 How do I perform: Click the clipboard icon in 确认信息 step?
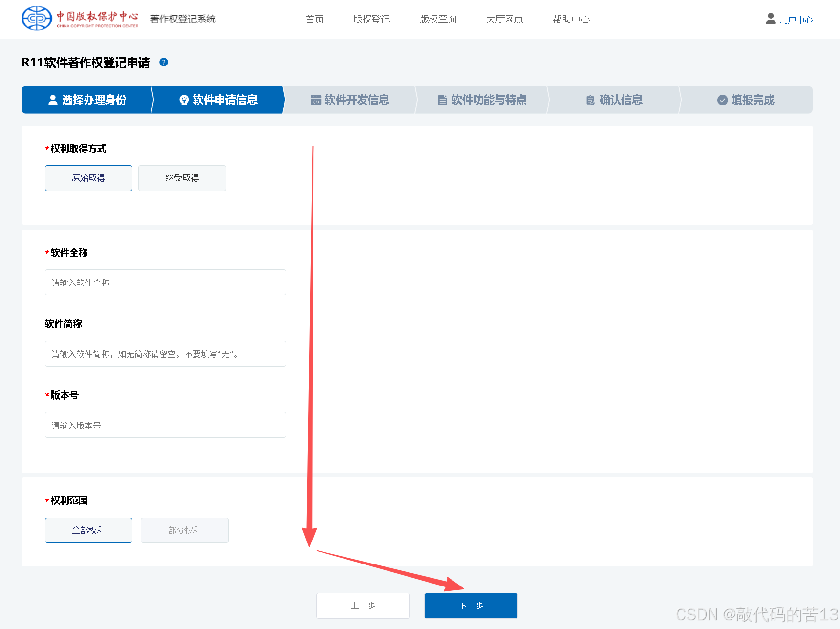pos(590,100)
